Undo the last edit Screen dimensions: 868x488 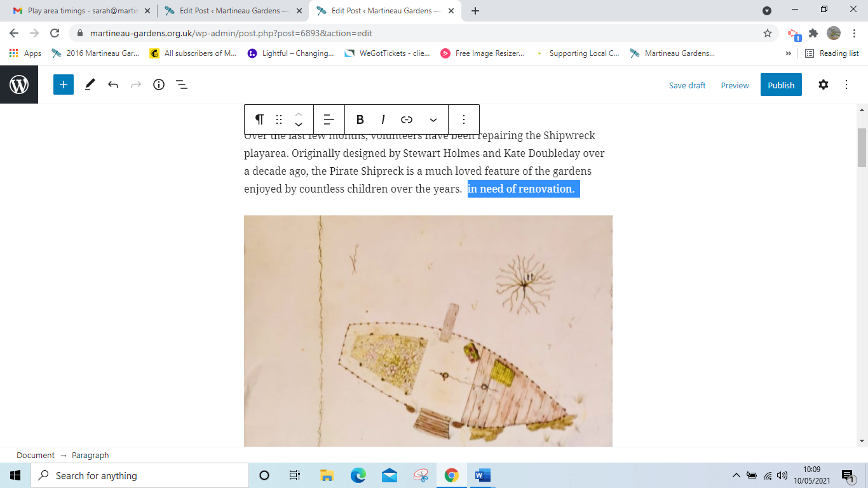pyautogui.click(x=113, y=85)
